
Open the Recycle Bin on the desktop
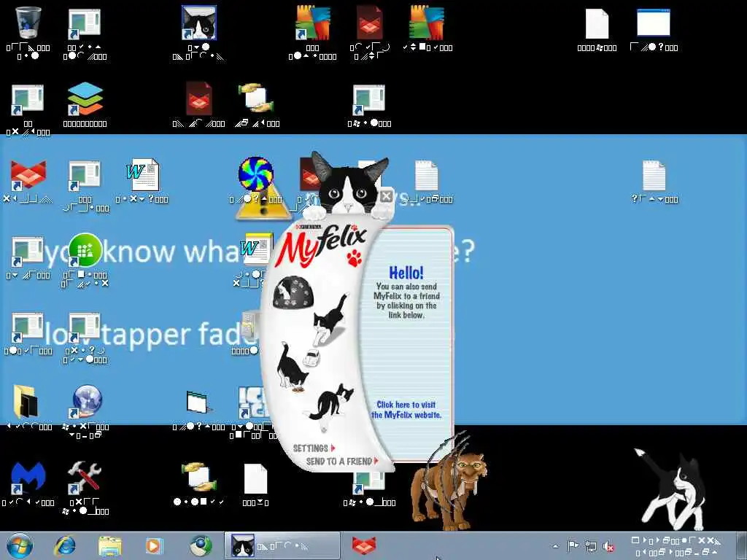coord(28,23)
